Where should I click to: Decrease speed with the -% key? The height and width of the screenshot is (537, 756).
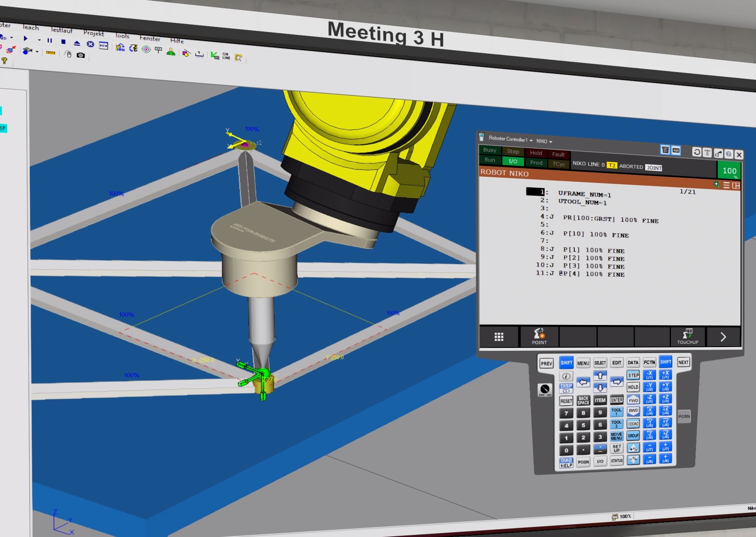tap(633, 460)
